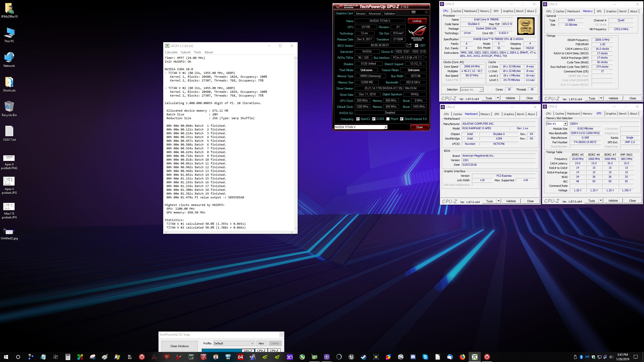Open the GPUPI Tools menu
The width and height of the screenshot is (644, 362).
[x=197, y=52]
